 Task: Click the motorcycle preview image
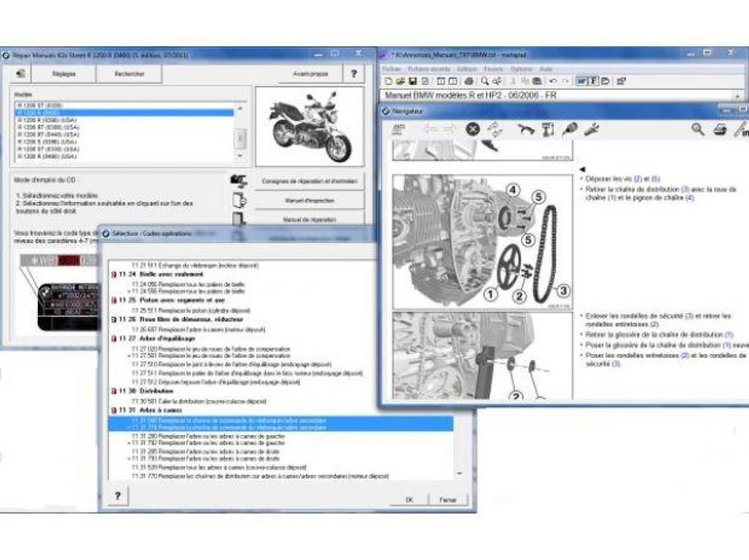point(309,126)
